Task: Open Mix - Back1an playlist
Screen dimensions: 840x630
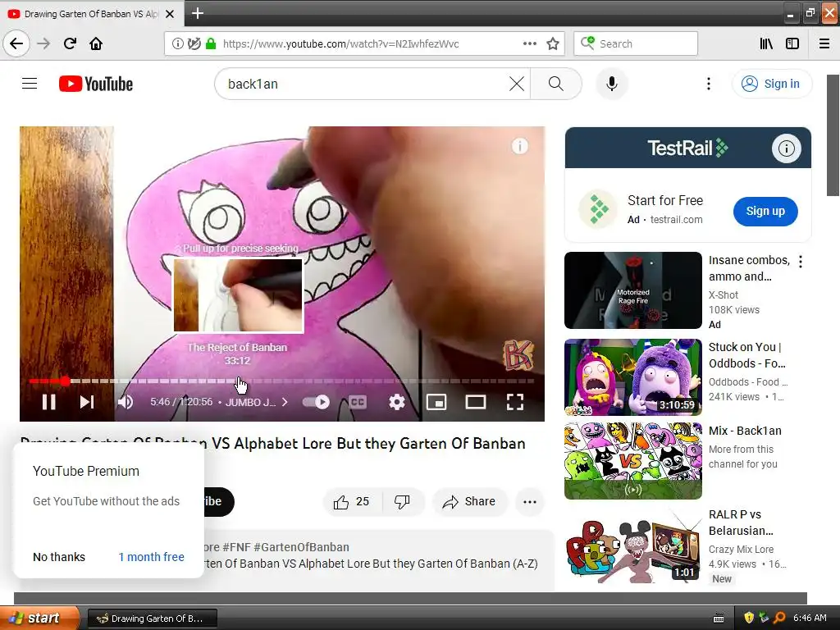Action: [x=632, y=461]
